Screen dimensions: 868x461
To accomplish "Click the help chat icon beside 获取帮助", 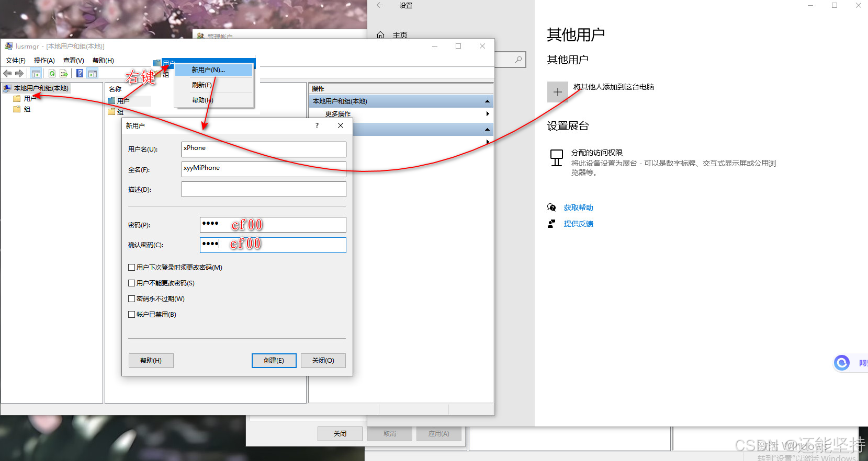I will click(551, 208).
